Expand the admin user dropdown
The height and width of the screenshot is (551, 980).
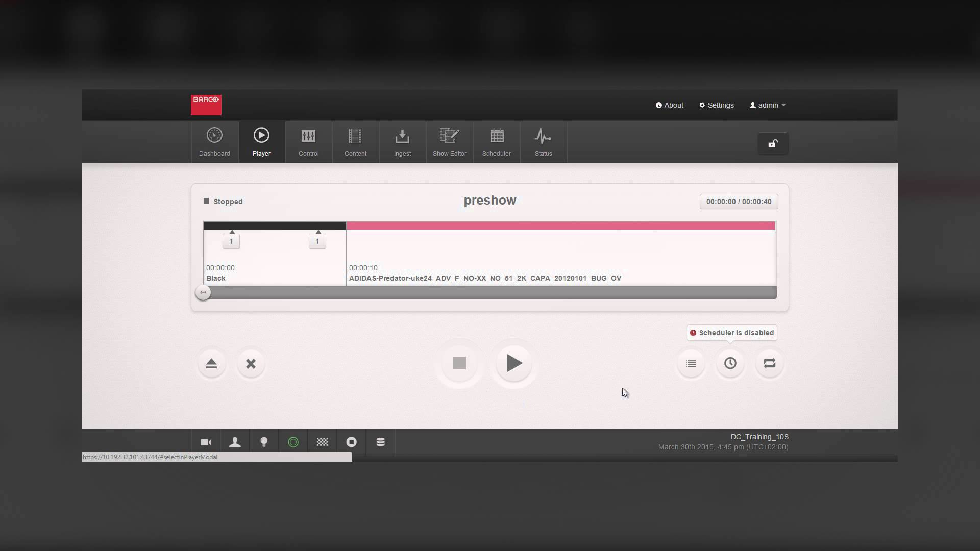[767, 105]
